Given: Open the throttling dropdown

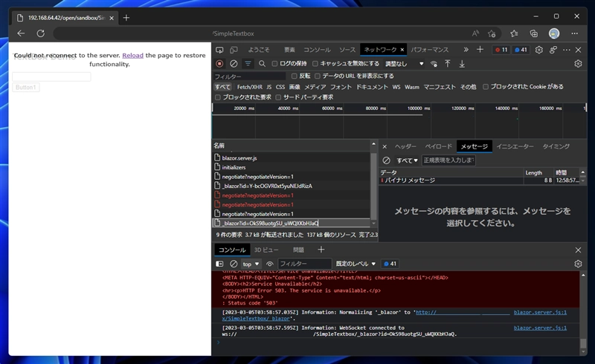Looking at the screenshot, I should pyautogui.click(x=404, y=64).
